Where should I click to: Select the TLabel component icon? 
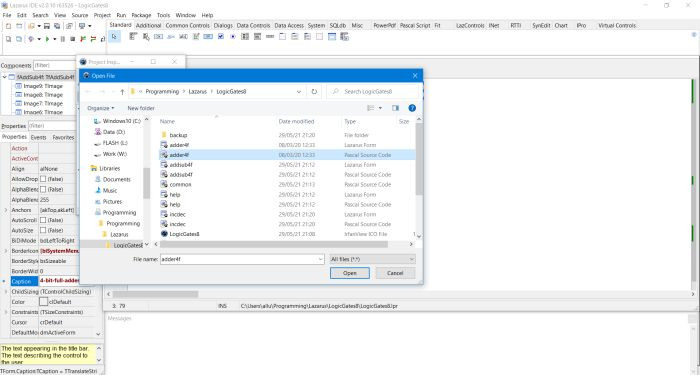tap(171, 37)
